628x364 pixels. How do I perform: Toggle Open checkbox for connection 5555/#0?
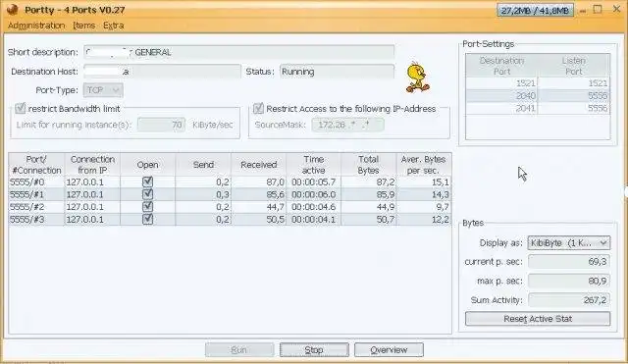click(147, 182)
